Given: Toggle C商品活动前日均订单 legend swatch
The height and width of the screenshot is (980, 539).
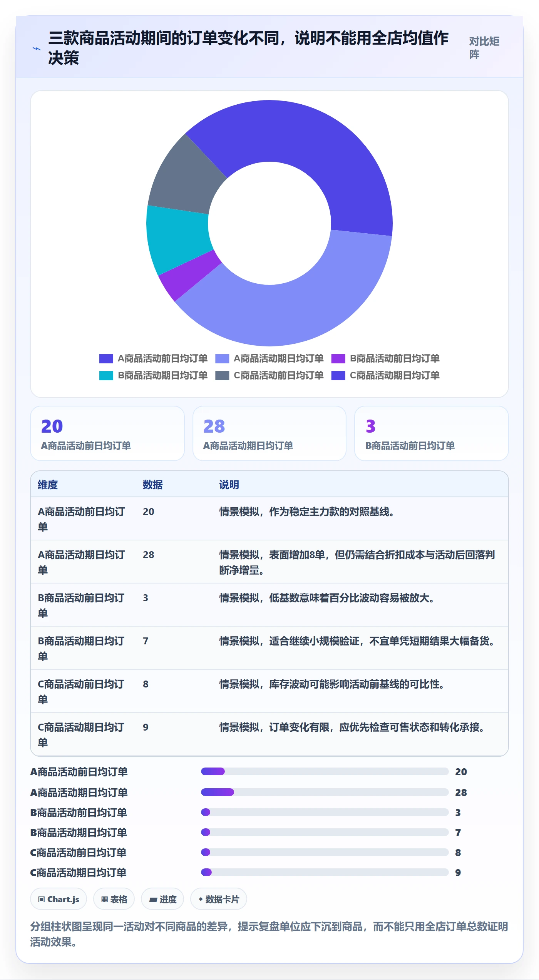Looking at the screenshot, I should (x=222, y=376).
